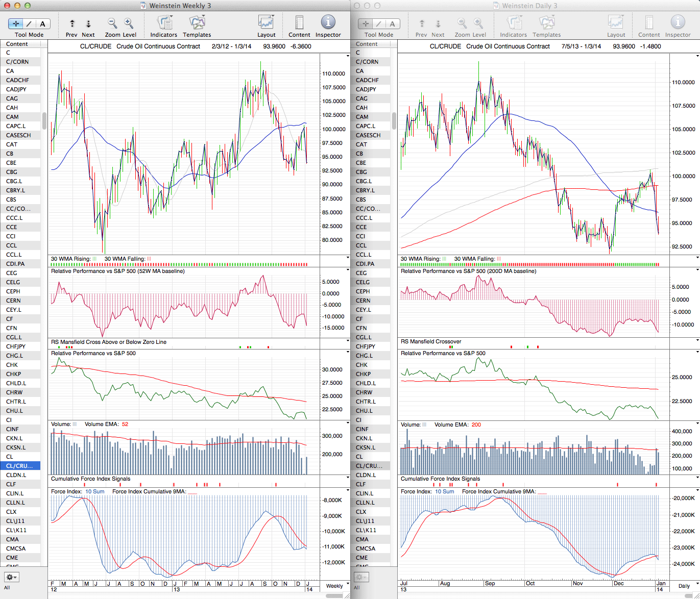
Task: Click Next arrow in Weinstein Weekly toolbar
Action: tap(88, 24)
